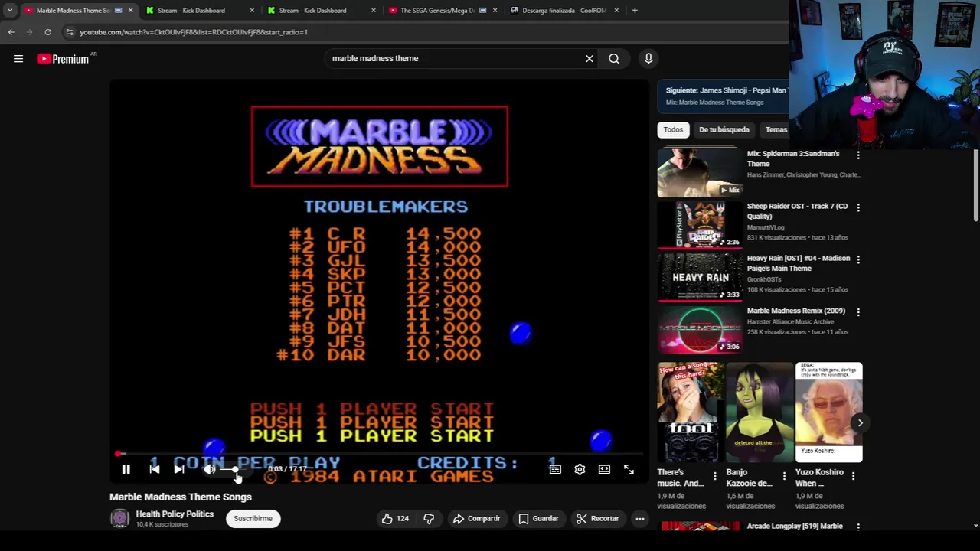Options menu for Marble Madness Remix
This screenshot has width=980, height=551.
(x=858, y=312)
